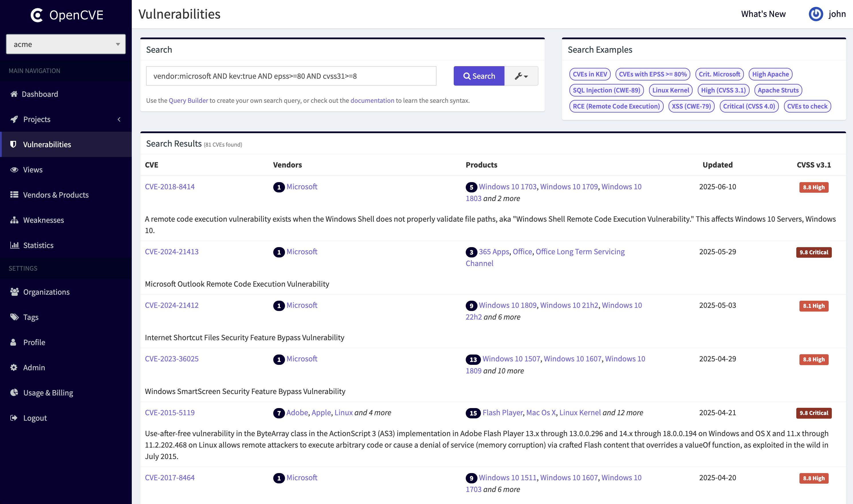Expand the Projects submenu chevron
The image size is (853, 504).
[x=119, y=119]
